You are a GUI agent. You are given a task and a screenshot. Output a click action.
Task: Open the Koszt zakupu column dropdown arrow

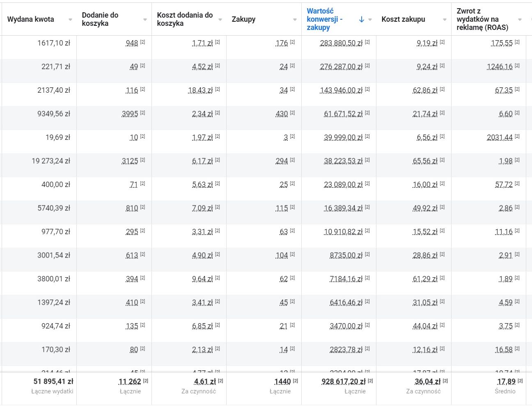[445, 20]
